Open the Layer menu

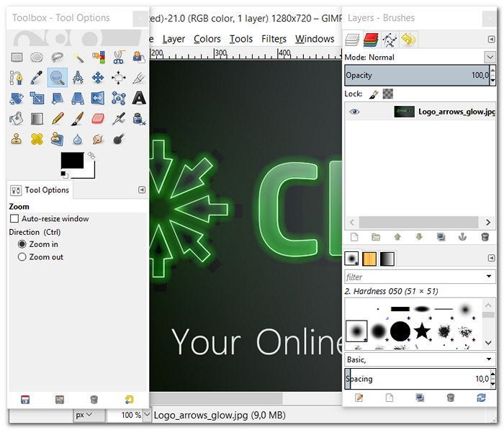pyautogui.click(x=174, y=39)
